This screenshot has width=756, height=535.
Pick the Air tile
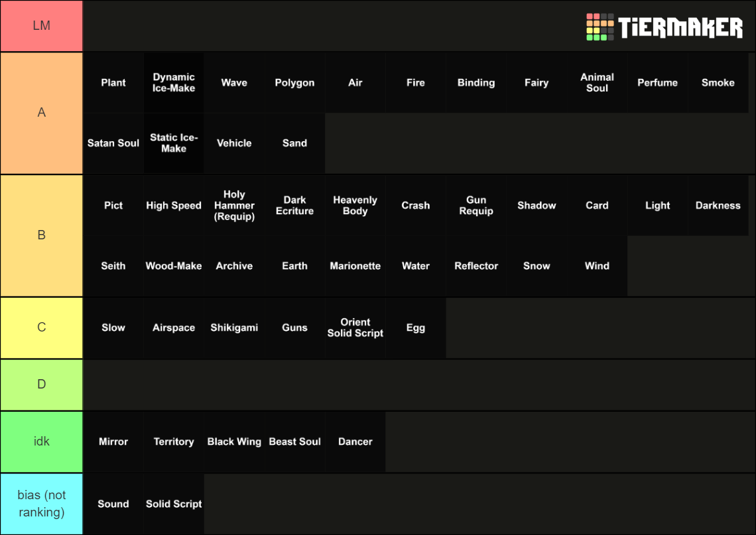tap(355, 82)
